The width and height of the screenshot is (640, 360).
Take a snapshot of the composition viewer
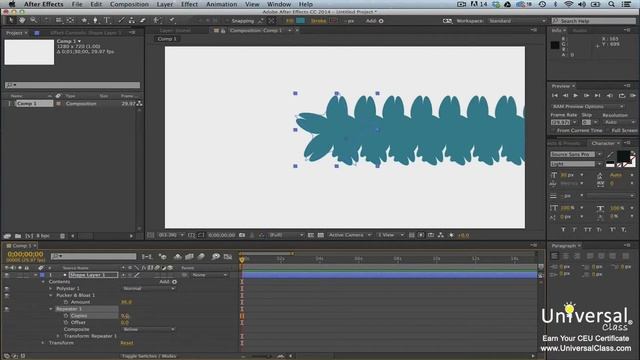coord(242,235)
